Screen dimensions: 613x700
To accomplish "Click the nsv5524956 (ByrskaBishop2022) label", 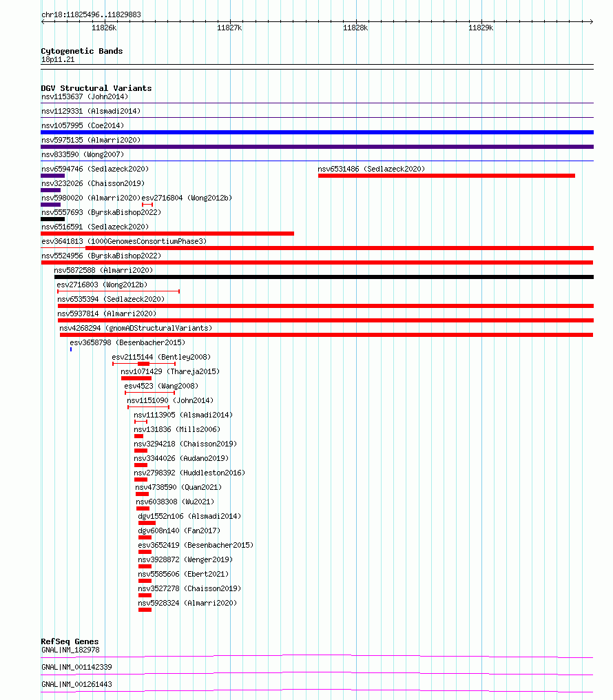I will [101, 256].
